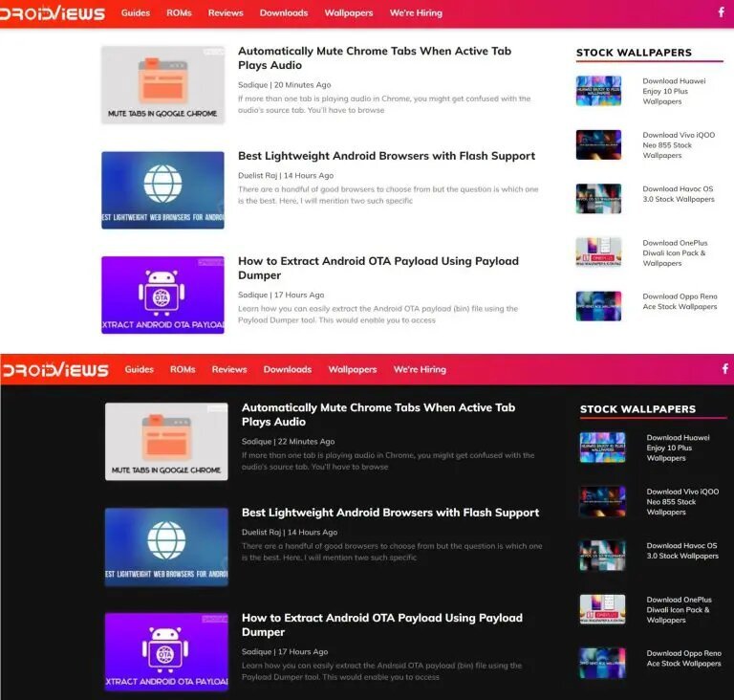This screenshot has height=700, width=734.
Task: Click Facebook icon in the light-theme header
Action: click(721, 12)
